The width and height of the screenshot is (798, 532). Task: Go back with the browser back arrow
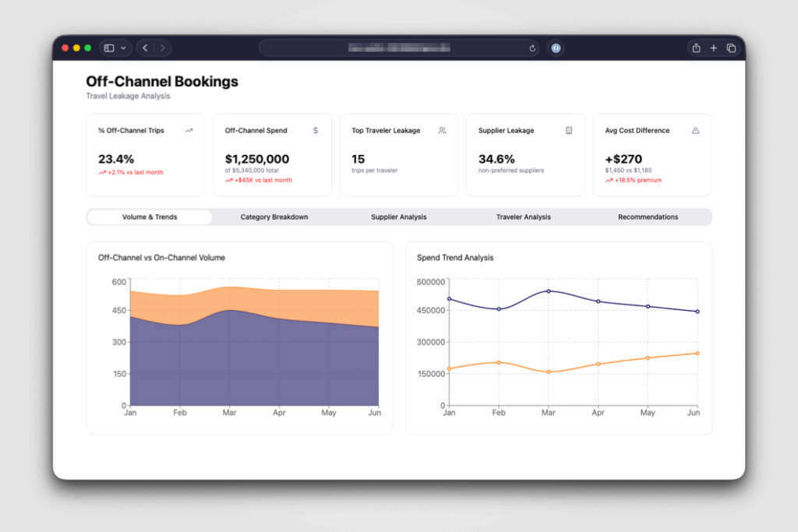[146, 48]
